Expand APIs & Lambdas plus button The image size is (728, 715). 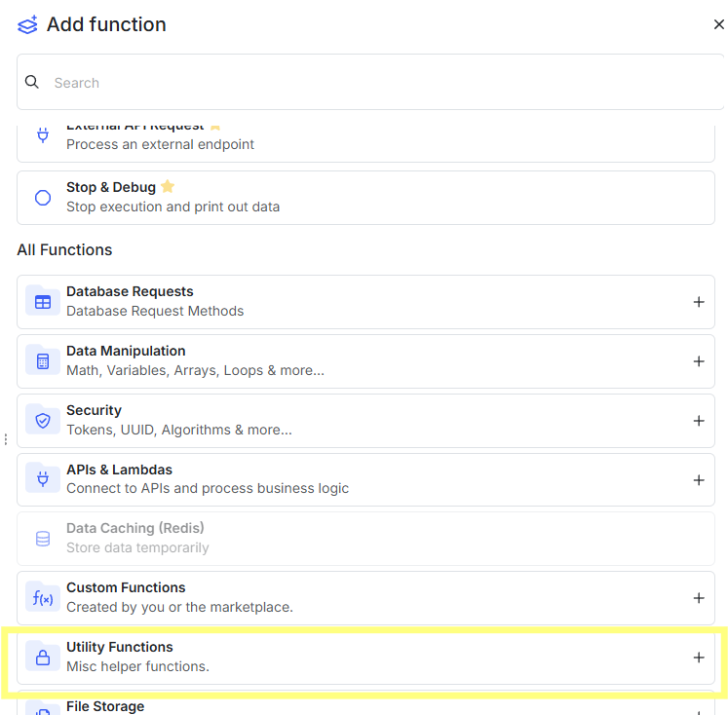698,480
